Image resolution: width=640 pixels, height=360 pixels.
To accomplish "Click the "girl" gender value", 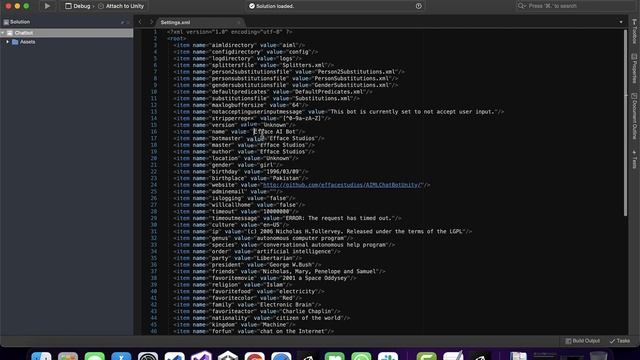I will pyautogui.click(x=266, y=165).
